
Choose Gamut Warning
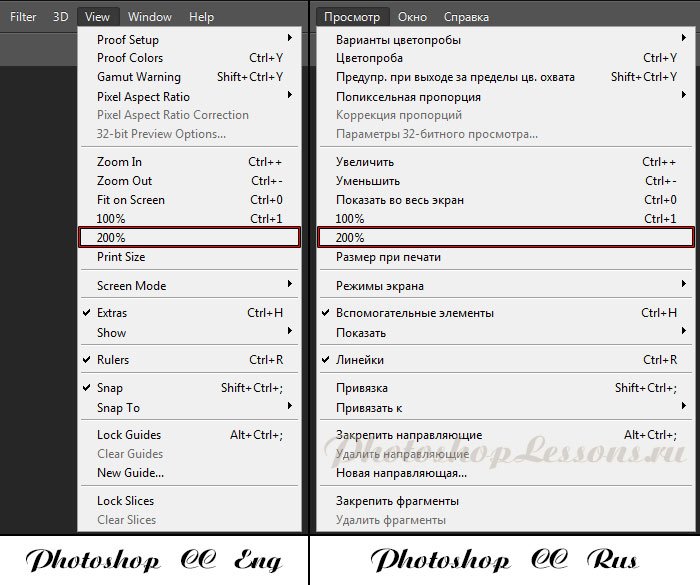pos(190,77)
